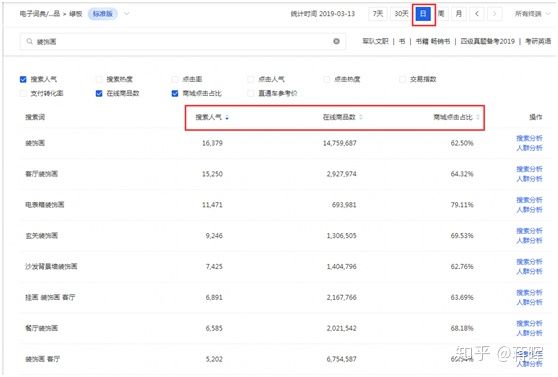Open 搜索分析 for the 6,891 row
This screenshot has height=377, width=558.
529,293
